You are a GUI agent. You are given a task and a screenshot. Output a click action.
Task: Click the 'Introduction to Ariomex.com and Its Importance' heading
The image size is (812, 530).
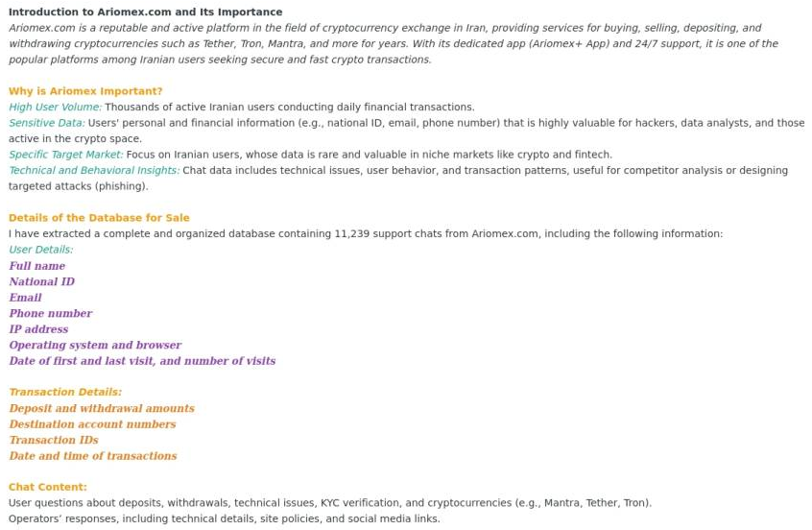(x=145, y=12)
